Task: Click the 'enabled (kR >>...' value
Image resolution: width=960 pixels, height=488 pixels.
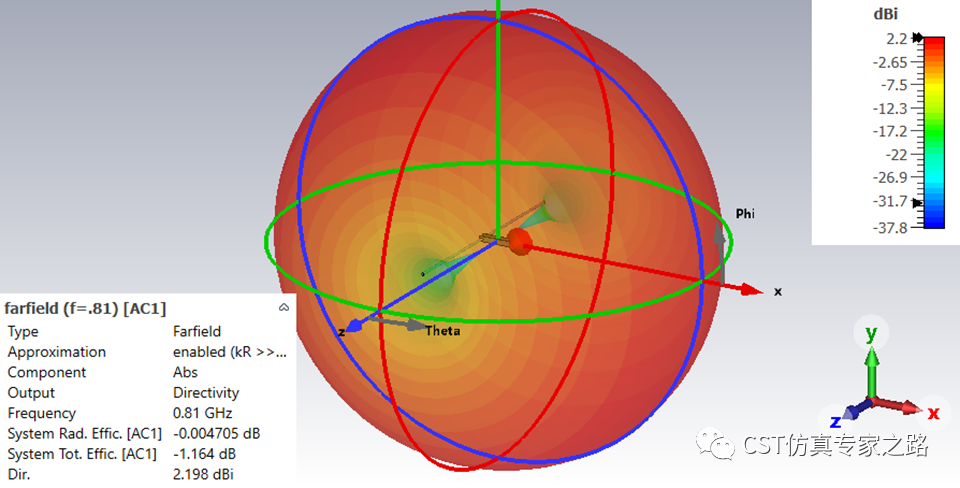Action: [x=230, y=352]
